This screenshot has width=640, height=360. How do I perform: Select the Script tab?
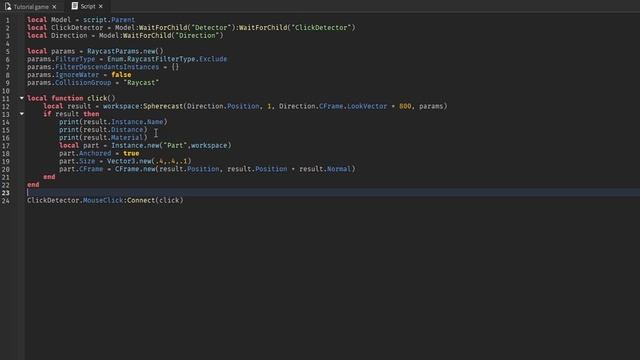(87, 7)
